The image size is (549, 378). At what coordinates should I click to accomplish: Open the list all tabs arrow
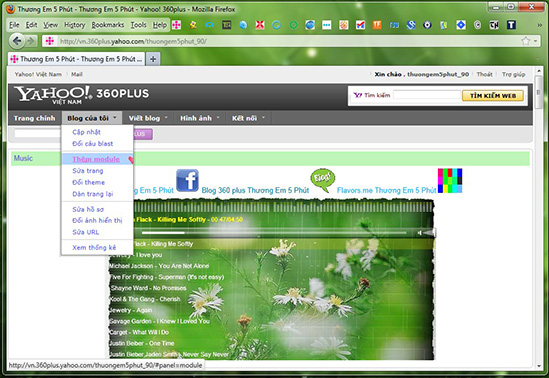pyautogui.click(x=537, y=59)
